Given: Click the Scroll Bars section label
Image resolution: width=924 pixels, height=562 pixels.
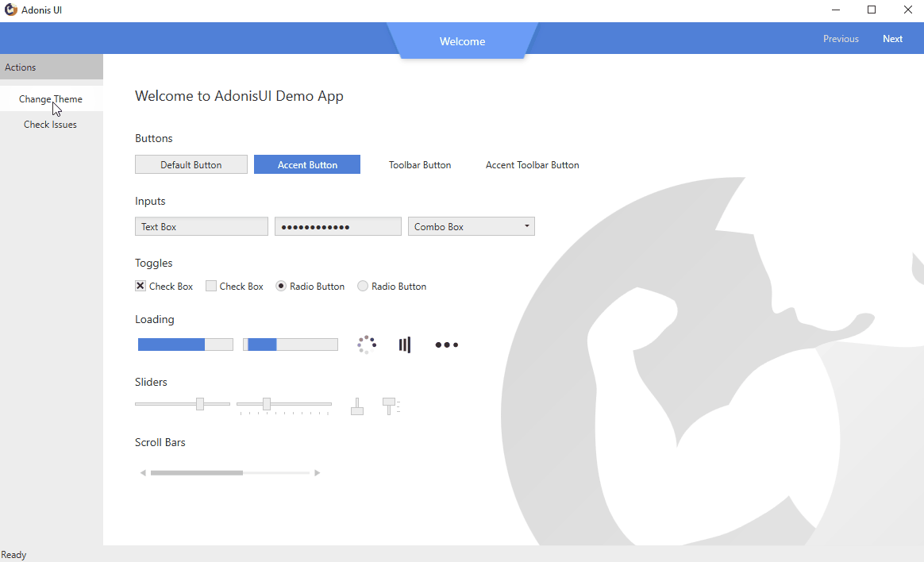Looking at the screenshot, I should click(160, 442).
